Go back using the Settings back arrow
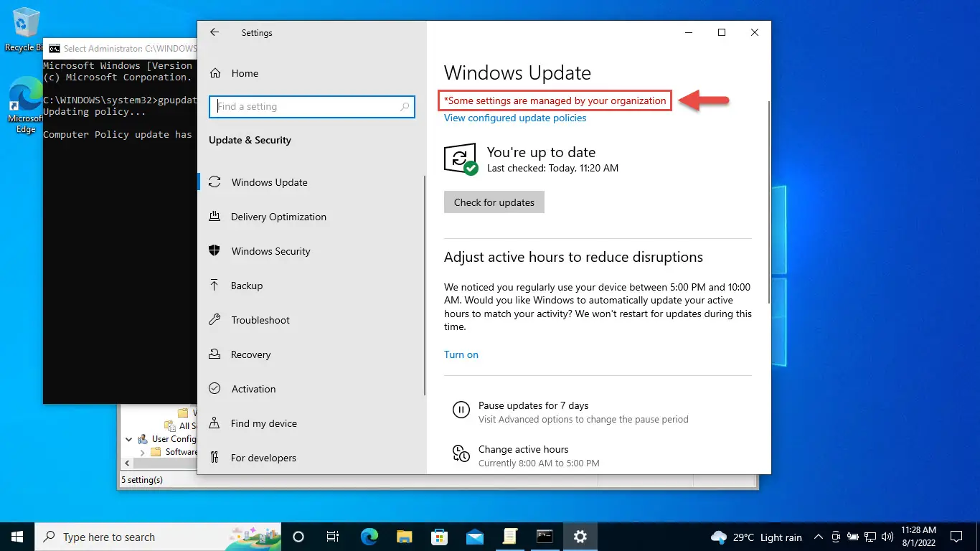The image size is (980, 551). [214, 32]
